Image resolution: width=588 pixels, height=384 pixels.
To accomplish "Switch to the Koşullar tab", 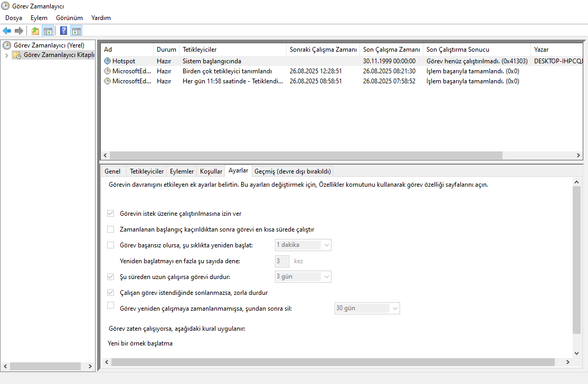I will pyautogui.click(x=211, y=171).
